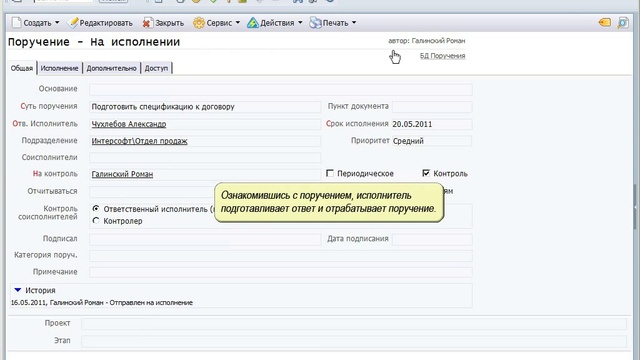Click the Соисполнители input field
Viewport: 640px width, 360px height.
coord(205,158)
